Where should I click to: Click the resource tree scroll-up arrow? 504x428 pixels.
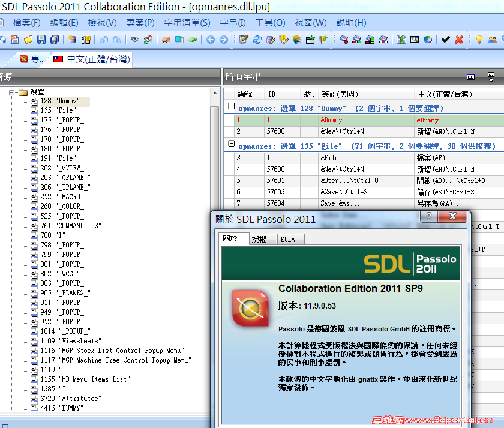tap(215, 93)
